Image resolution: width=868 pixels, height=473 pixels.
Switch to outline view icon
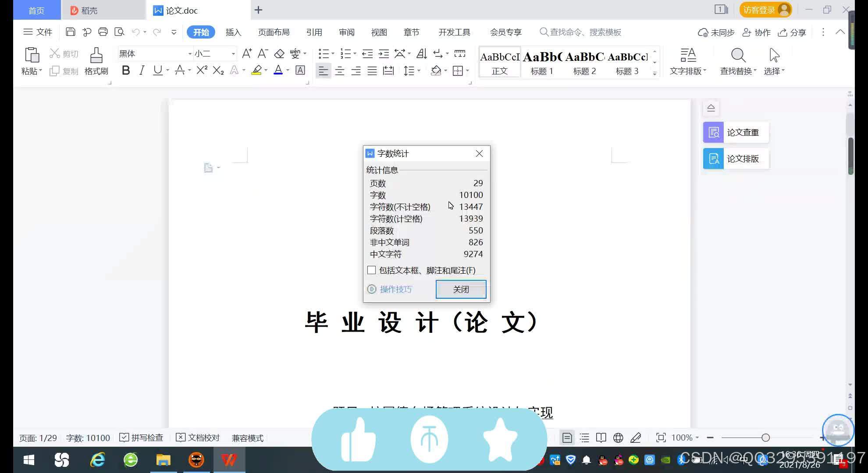tap(584, 438)
